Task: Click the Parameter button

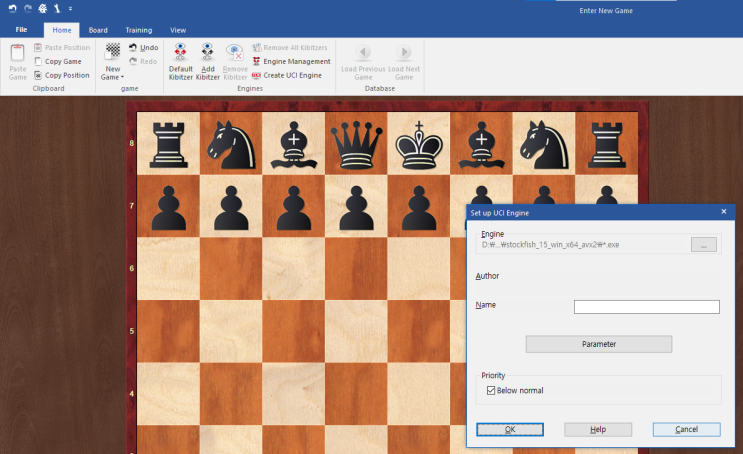Action: (x=598, y=344)
